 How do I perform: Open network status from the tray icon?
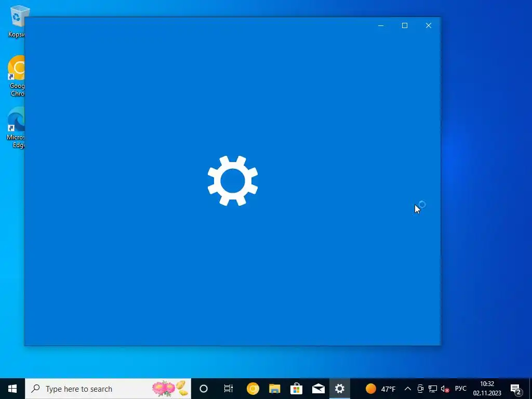433,389
